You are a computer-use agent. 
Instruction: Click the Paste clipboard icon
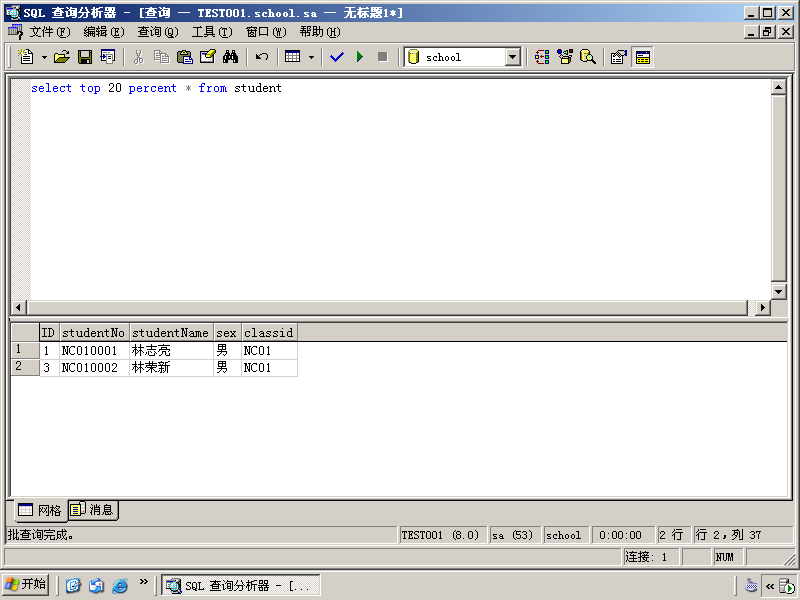coord(184,57)
